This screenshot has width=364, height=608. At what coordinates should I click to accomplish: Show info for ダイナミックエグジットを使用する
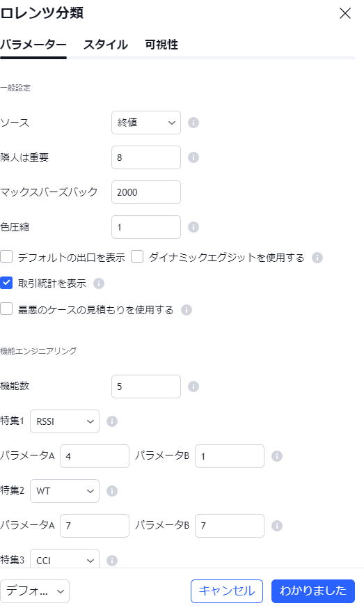click(x=317, y=258)
